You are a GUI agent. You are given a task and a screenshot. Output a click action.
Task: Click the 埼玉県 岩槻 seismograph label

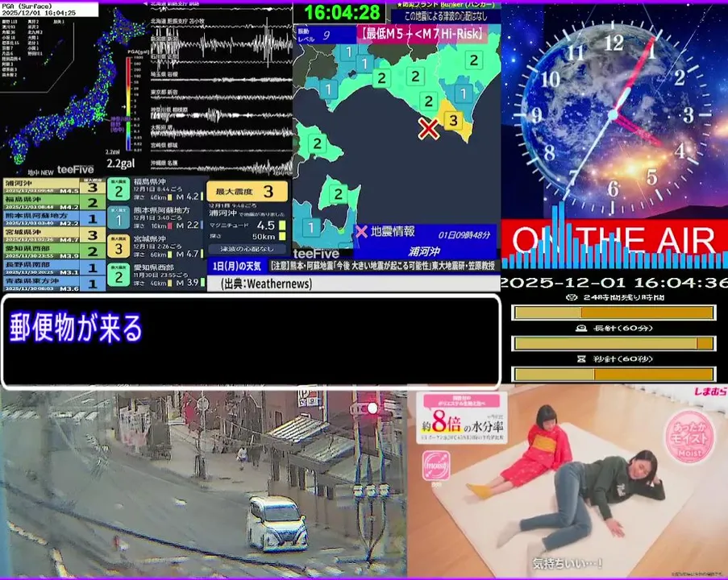[164, 74]
